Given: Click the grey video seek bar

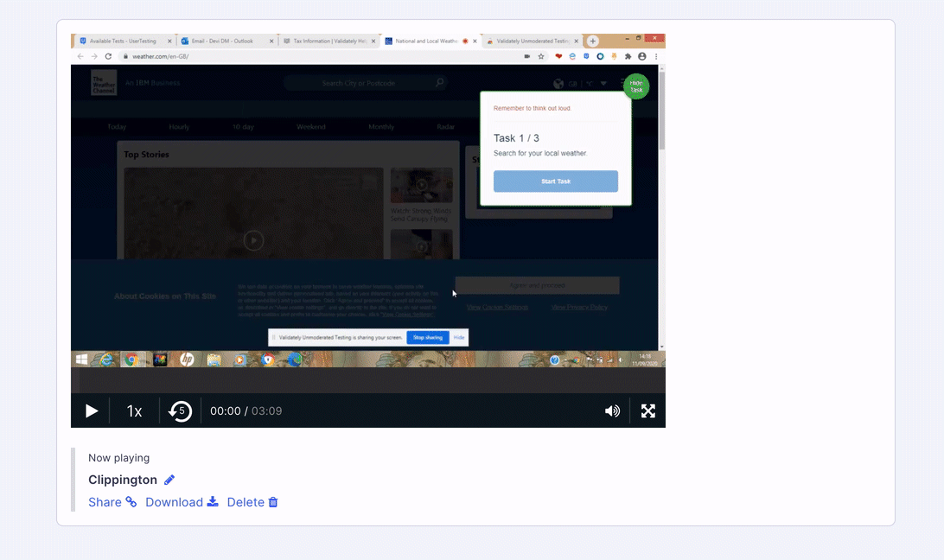Looking at the screenshot, I should (368, 380).
